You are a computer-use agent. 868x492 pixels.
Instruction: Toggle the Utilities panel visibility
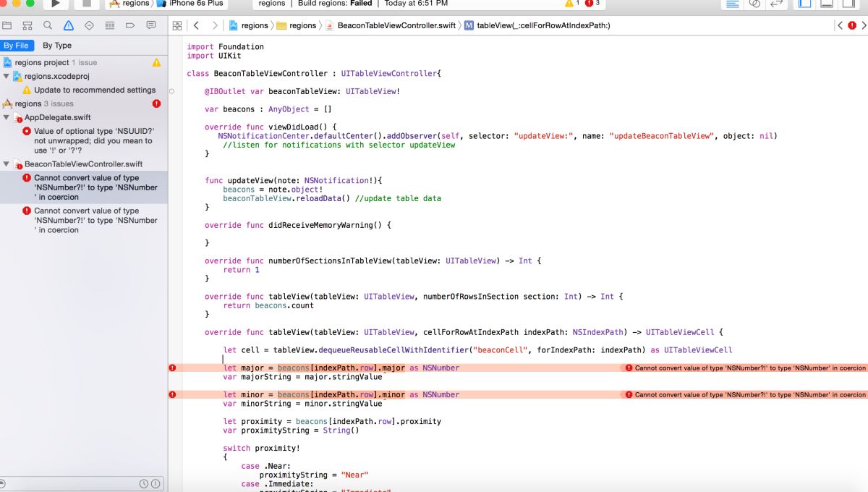click(x=848, y=4)
